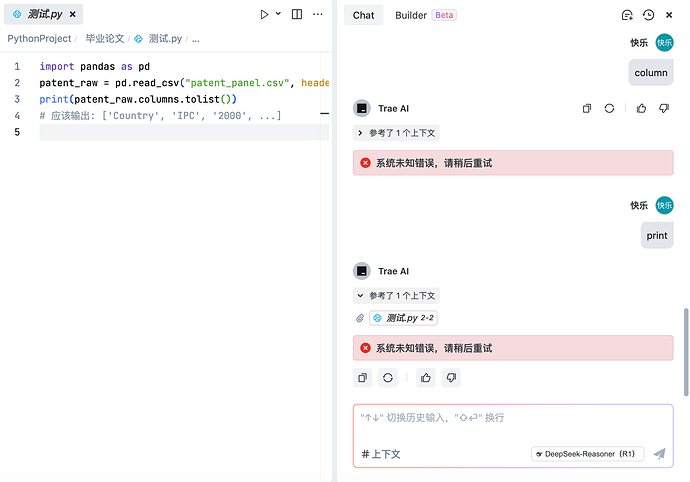Regenerate the first Trae AI response
This screenshot has width=690, height=482.
pos(609,108)
